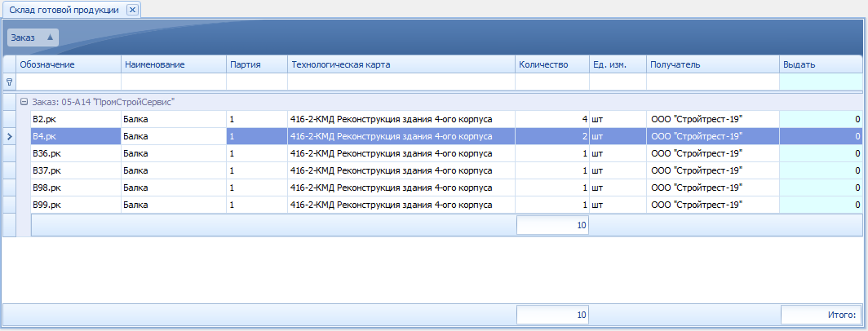Sort by the Обозначение column header
868x331 pixels.
69,64
